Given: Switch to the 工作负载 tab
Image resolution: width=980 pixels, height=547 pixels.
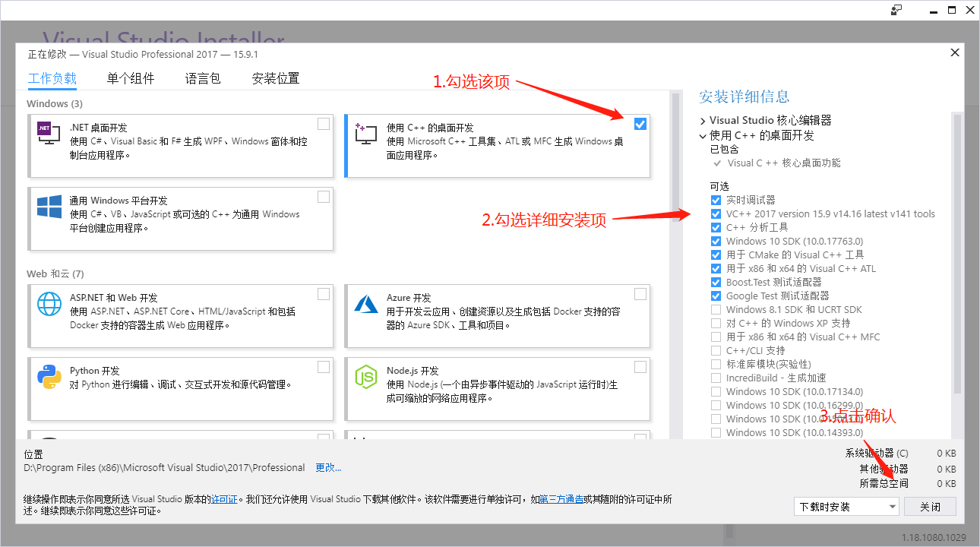Looking at the screenshot, I should [52, 78].
